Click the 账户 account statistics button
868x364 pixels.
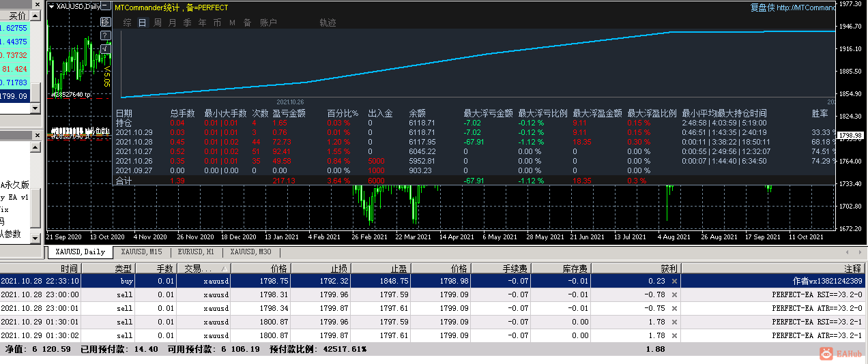tap(269, 22)
